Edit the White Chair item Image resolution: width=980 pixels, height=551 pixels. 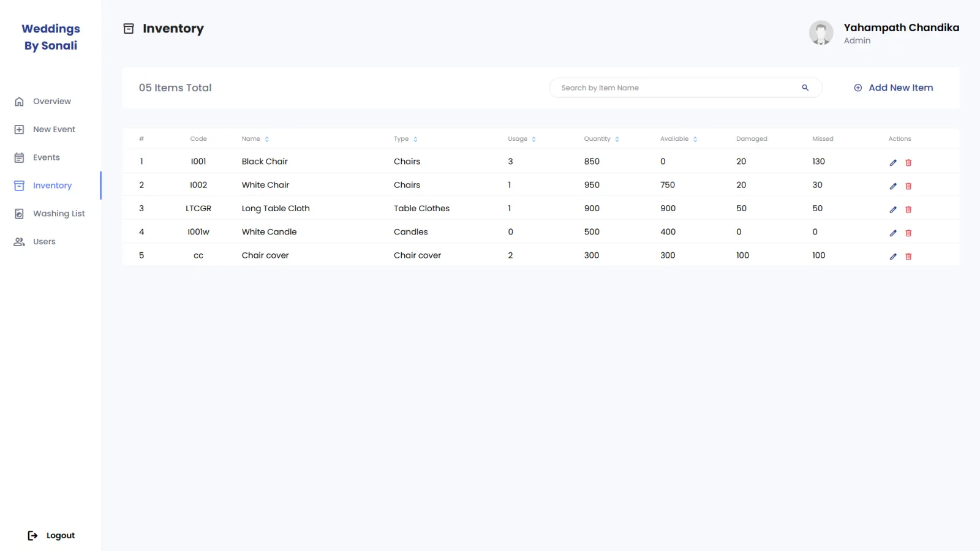coord(893,186)
